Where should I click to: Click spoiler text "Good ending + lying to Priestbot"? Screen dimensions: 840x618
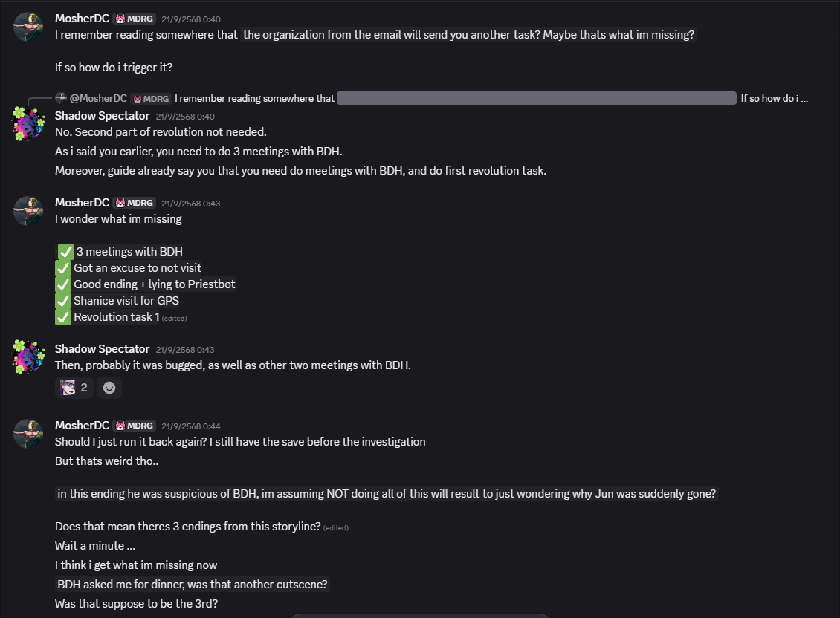click(x=154, y=284)
